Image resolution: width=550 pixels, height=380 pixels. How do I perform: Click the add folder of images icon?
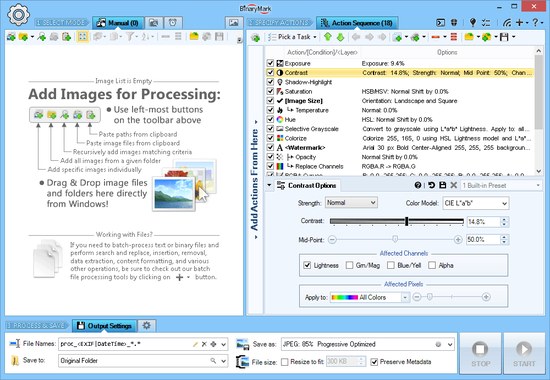coord(24,36)
